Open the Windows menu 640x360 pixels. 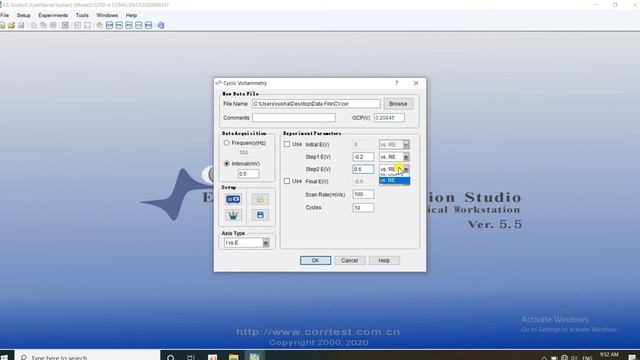pos(107,15)
